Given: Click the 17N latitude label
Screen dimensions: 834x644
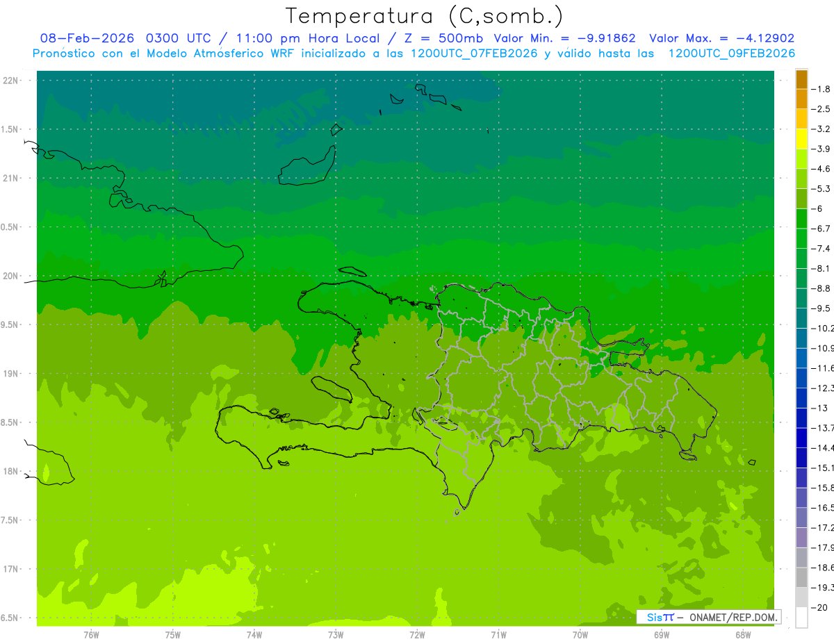Looking at the screenshot, I should (12, 569).
